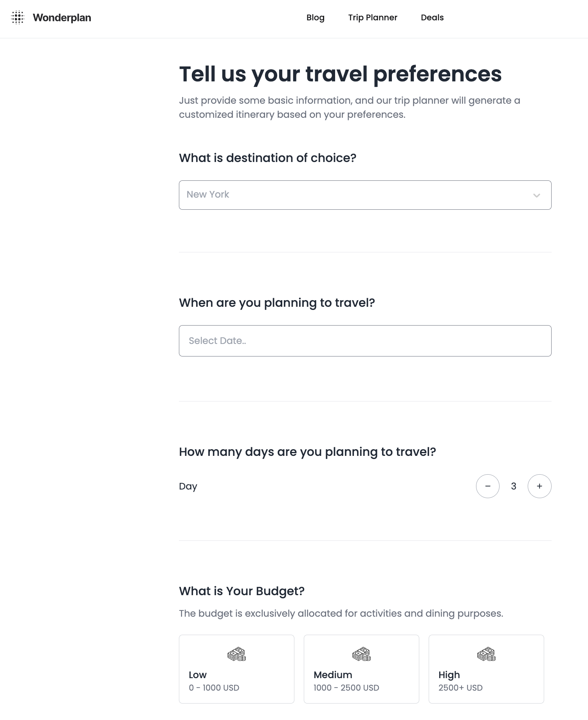Click the day count number 3

[x=514, y=486]
